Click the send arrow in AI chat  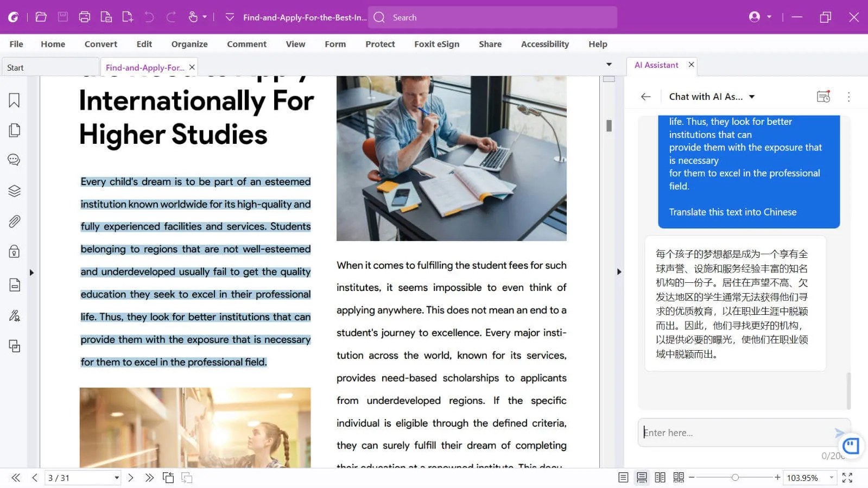coord(839,433)
